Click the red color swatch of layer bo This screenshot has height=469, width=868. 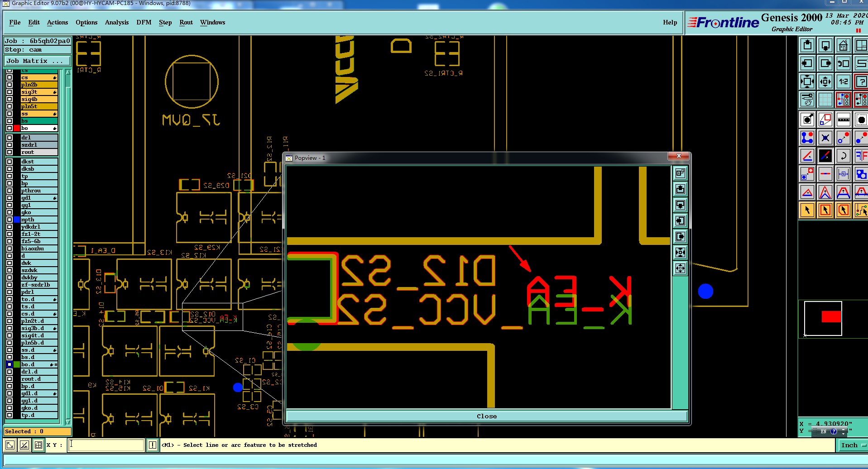[x=17, y=128]
